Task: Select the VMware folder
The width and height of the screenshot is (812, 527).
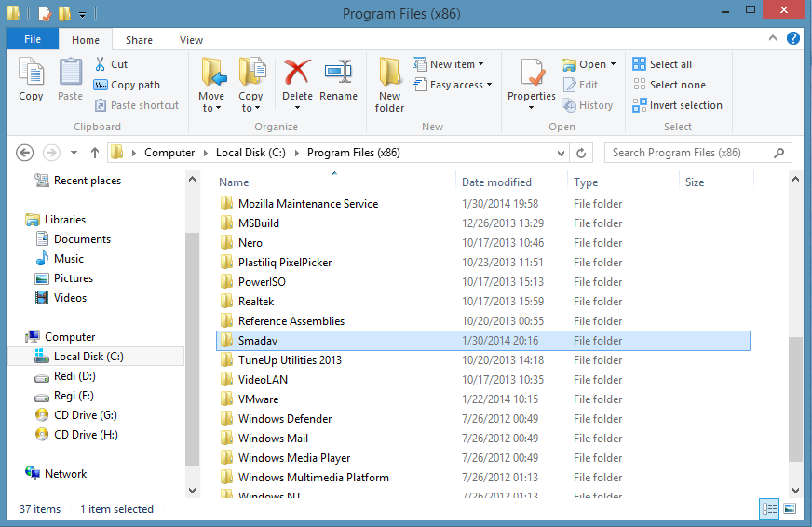Action: [x=482, y=399]
